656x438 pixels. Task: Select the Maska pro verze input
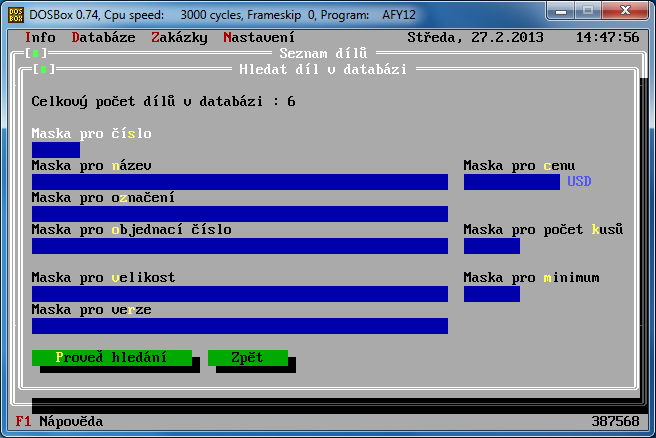tap(239, 326)
